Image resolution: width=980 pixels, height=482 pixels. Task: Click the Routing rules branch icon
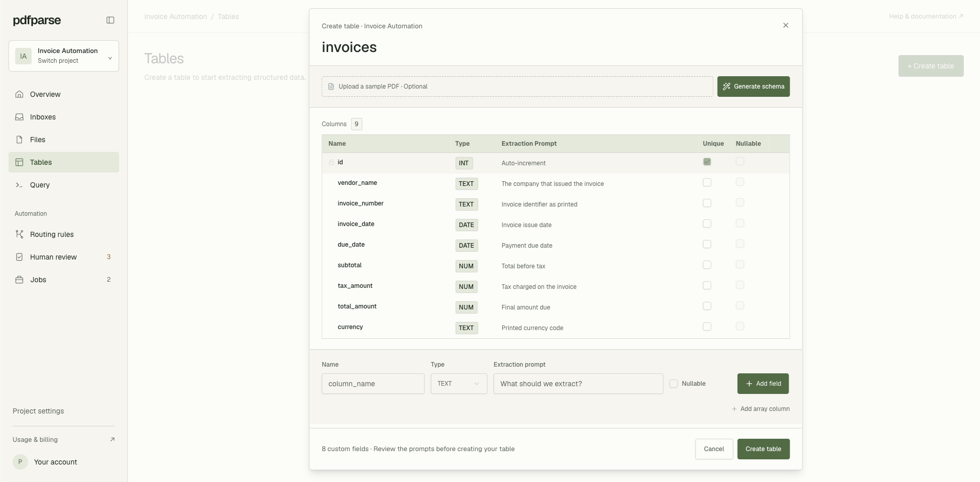[x=20, y=234]
